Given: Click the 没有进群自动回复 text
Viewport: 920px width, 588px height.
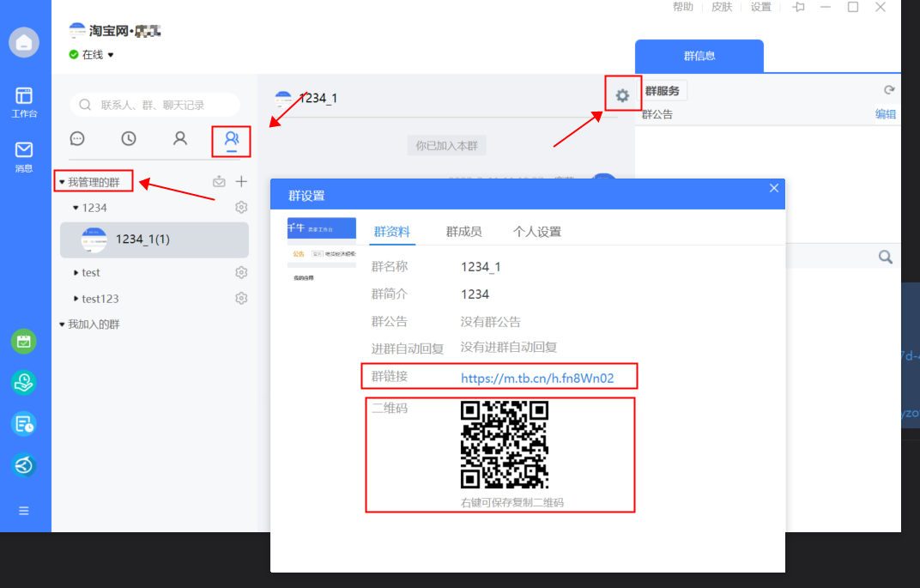Looking at the screenshot, I should (509, 348).
